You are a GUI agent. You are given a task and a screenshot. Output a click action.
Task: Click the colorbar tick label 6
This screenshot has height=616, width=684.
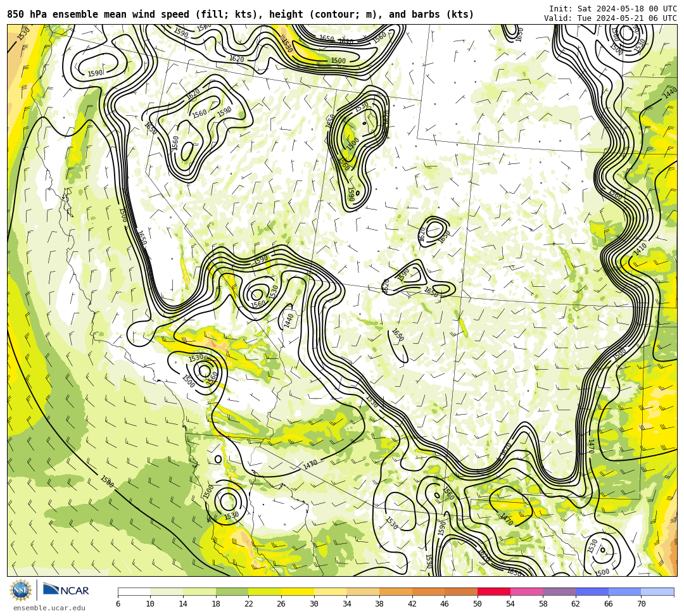click(118, 604)
